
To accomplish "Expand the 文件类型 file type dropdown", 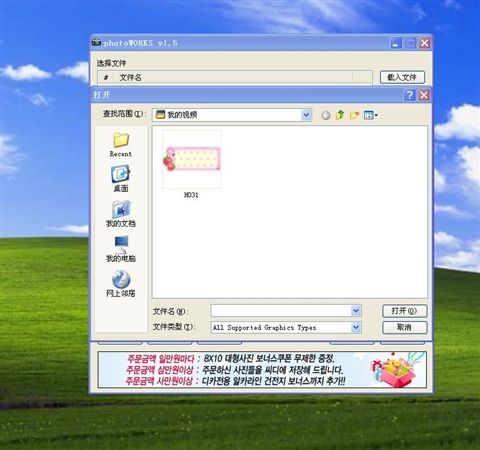I will [x=356, y=327].
